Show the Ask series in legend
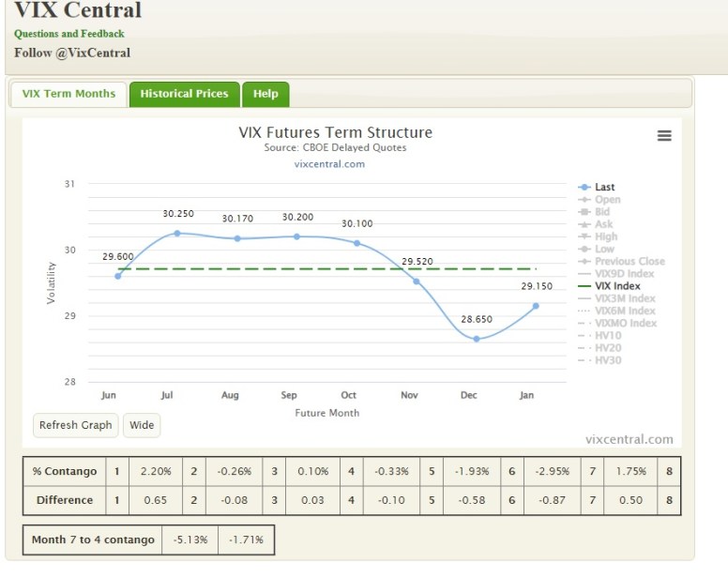 (x=604, y=224)
